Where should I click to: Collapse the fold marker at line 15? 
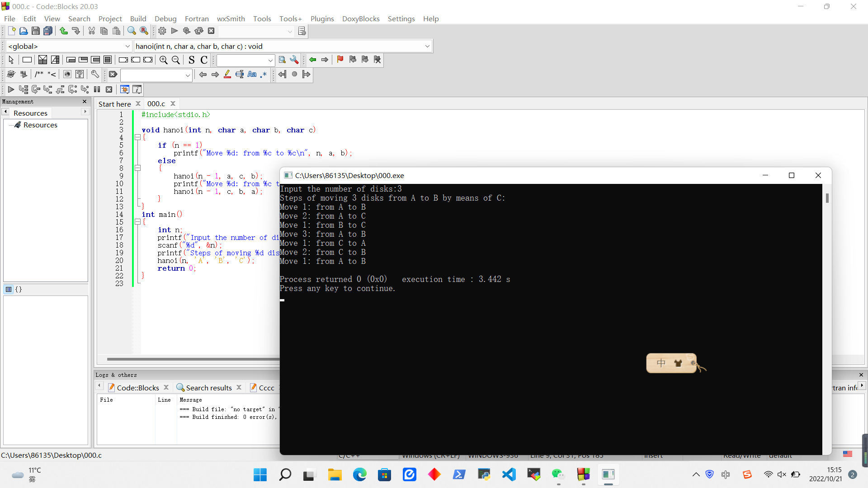point(137,222)
